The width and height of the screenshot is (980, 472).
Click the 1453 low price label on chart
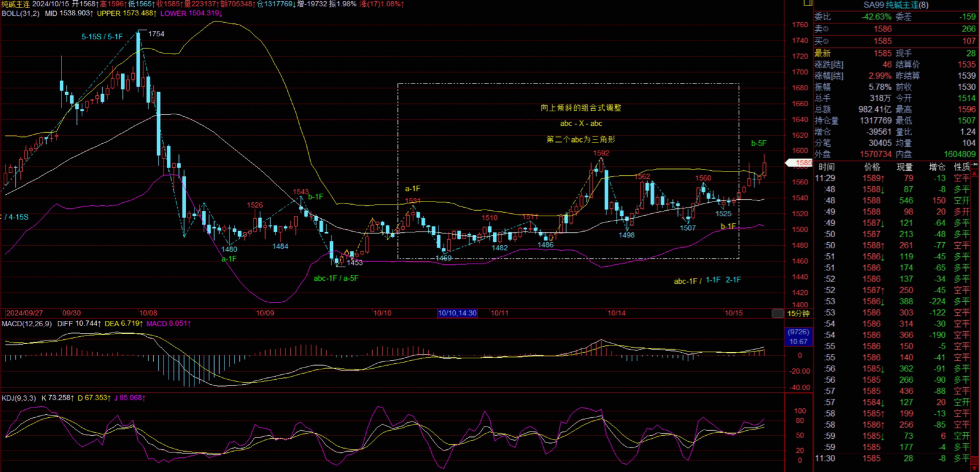355,263
